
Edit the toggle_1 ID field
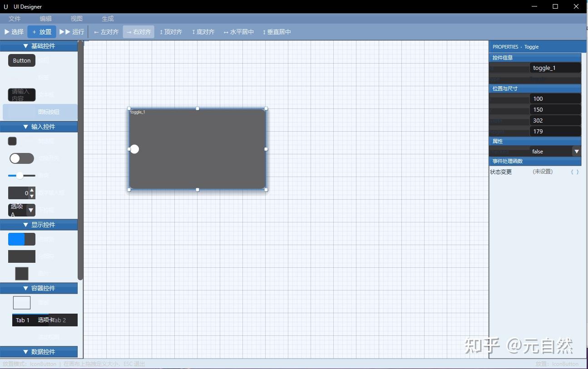[555, 68]
